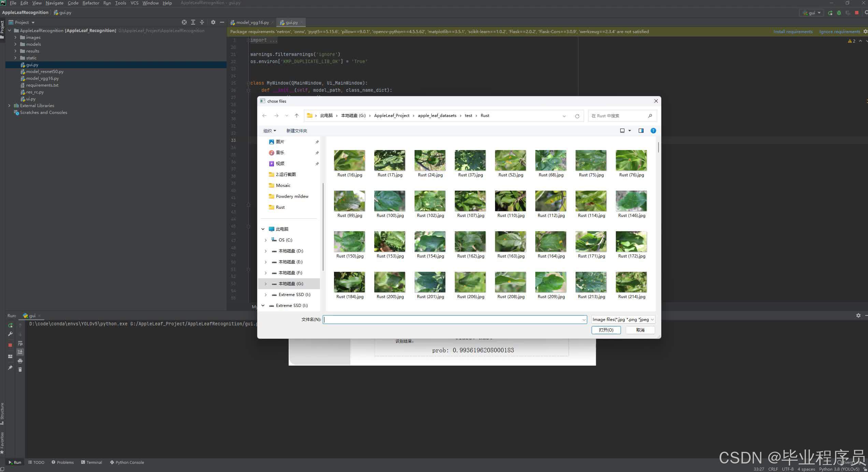Close the chose files dialog
Screen dimensions: 868x472
click(655, 101)
